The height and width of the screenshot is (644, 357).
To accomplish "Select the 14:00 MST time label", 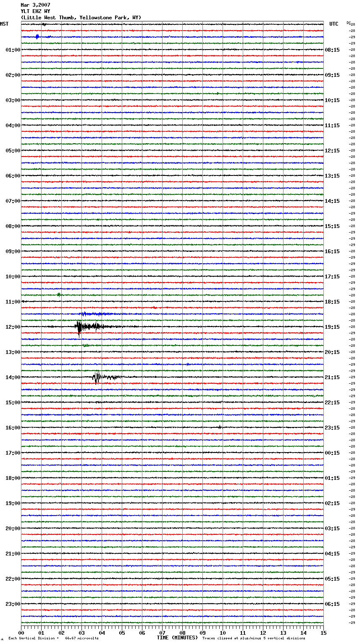I will [13, 377].
